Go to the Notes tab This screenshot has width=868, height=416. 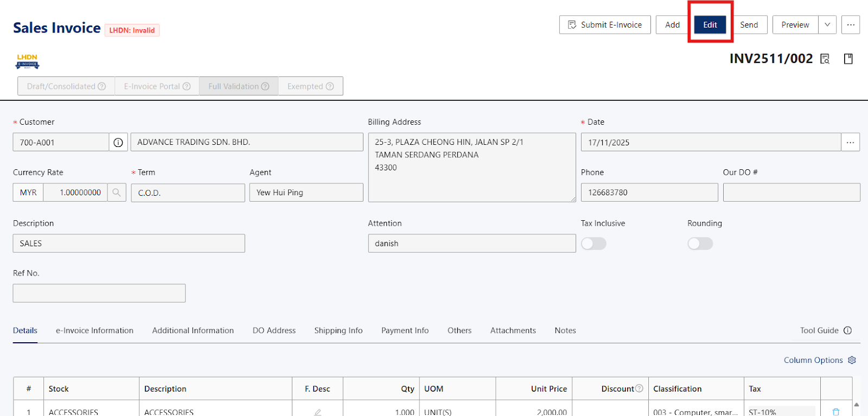point(565,330)
